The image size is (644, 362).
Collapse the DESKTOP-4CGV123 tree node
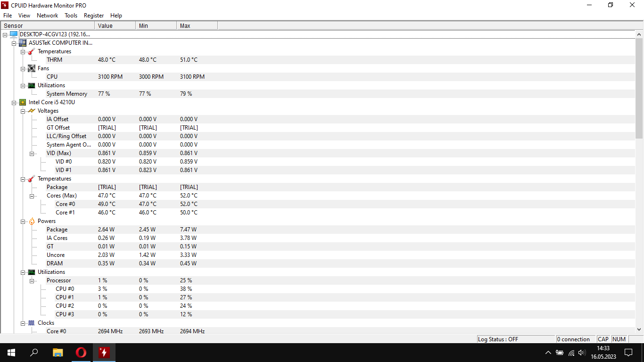pyautogui.click(x=5, y=35)
